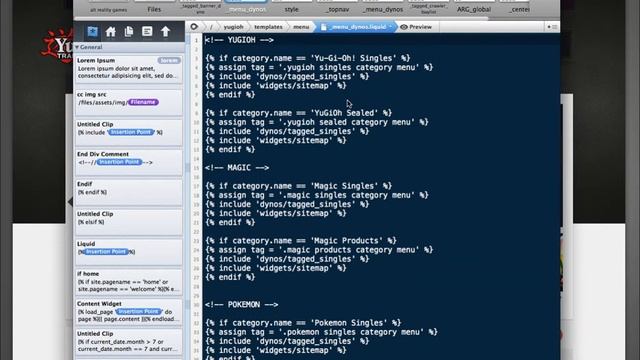Select the Untitled Clip with include tag

pos(129,132)
